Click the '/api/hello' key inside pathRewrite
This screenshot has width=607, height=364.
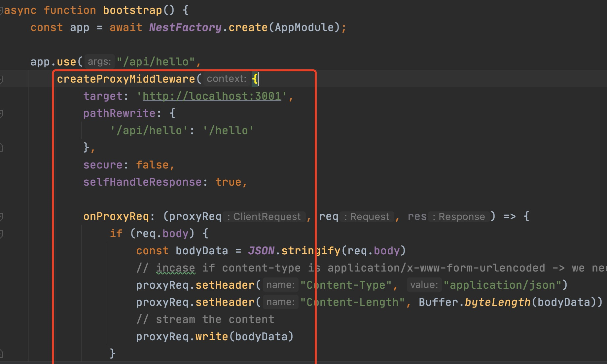pos(149,130)
